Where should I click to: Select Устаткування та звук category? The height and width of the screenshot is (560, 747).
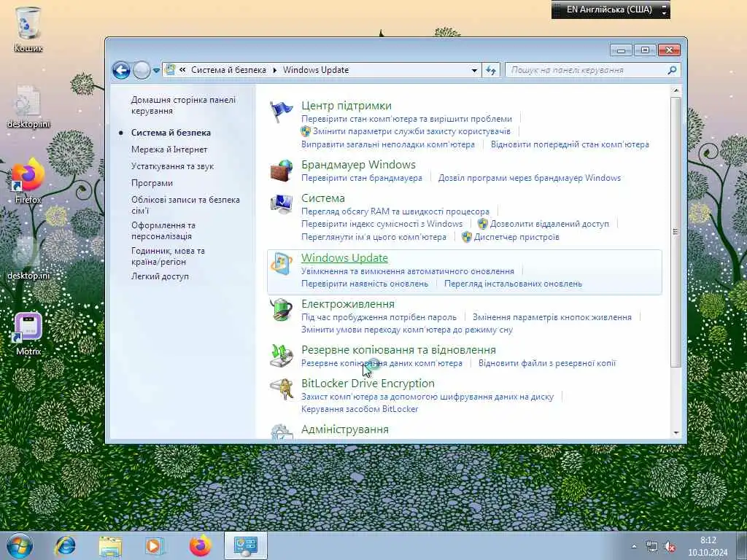pos(172,166)
